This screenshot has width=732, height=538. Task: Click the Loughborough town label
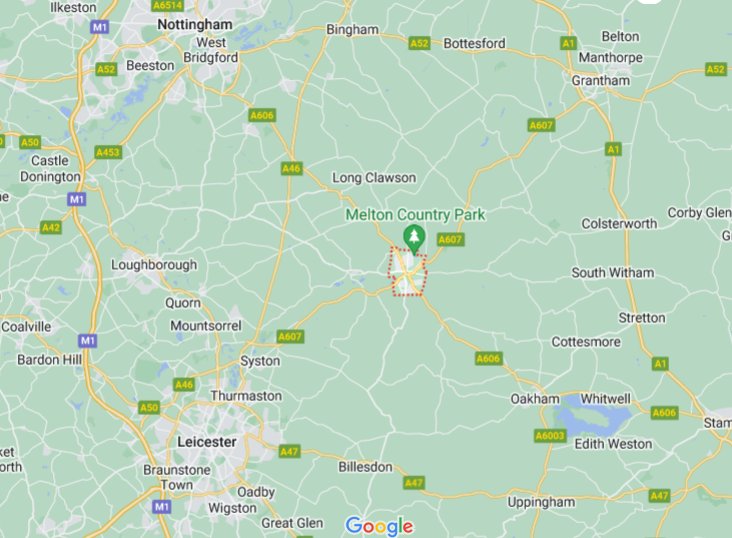(x=154, y=265)
